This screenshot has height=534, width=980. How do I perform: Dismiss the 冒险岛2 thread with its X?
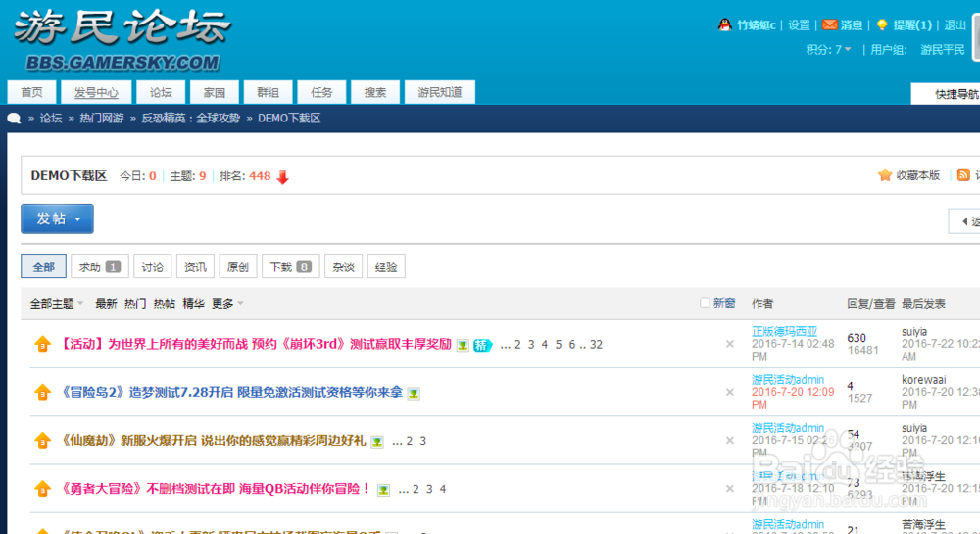pyautogui.click(x=729, y=392)
